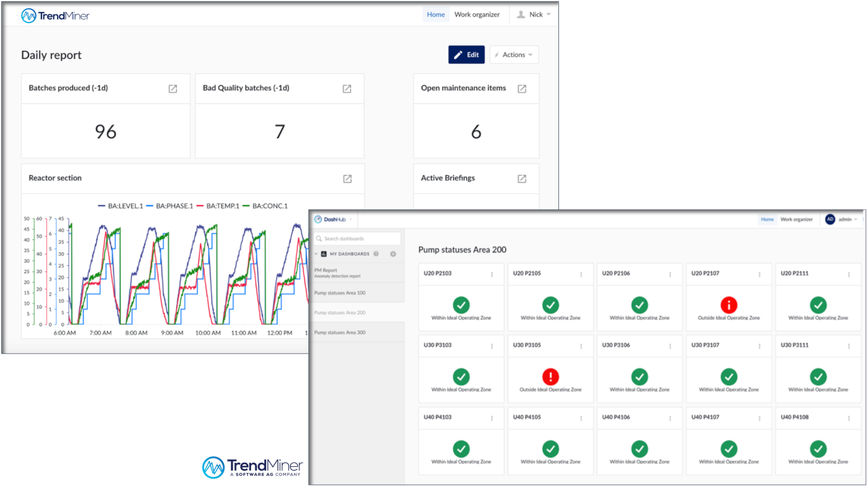Open the Batches produced tile externally
This screenshot has height=487, width=868.
(173, 89)
